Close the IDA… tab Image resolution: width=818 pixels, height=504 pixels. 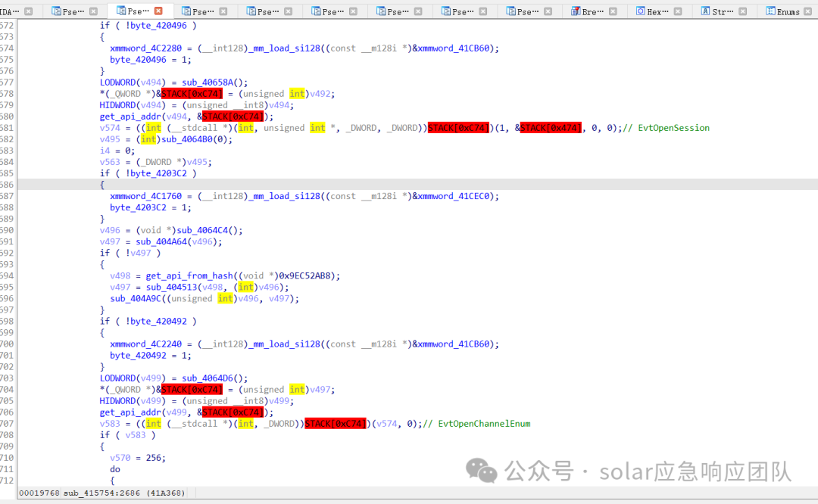pyautogui.click(x=29, y=11)
